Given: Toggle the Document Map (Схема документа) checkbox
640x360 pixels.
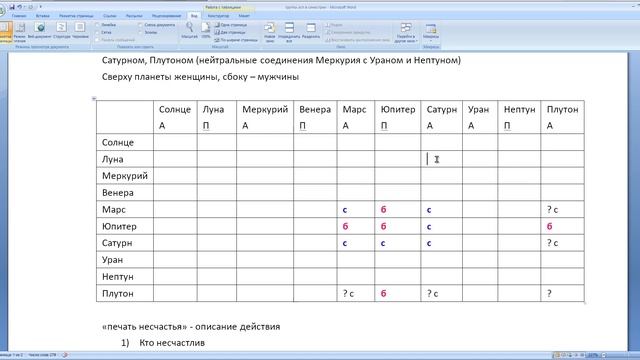Looking at the screenshot, I should pyautogui.click(x=140, y=25).
